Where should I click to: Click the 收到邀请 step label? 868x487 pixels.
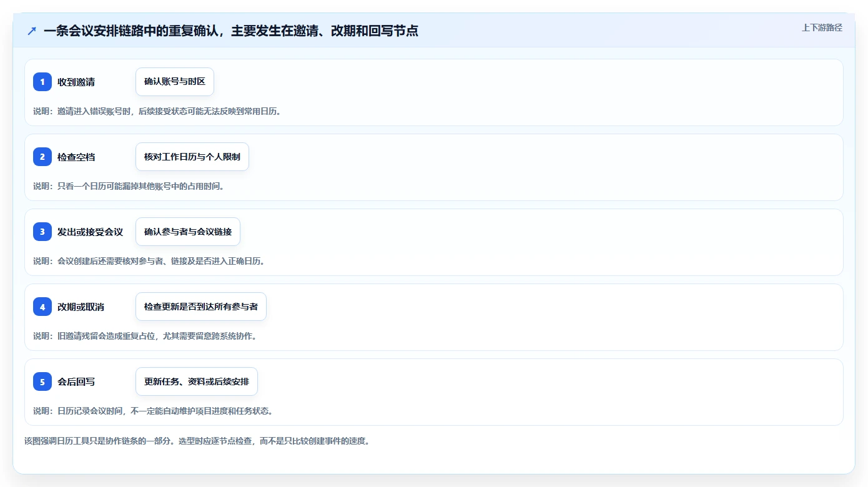pos(76,82)
